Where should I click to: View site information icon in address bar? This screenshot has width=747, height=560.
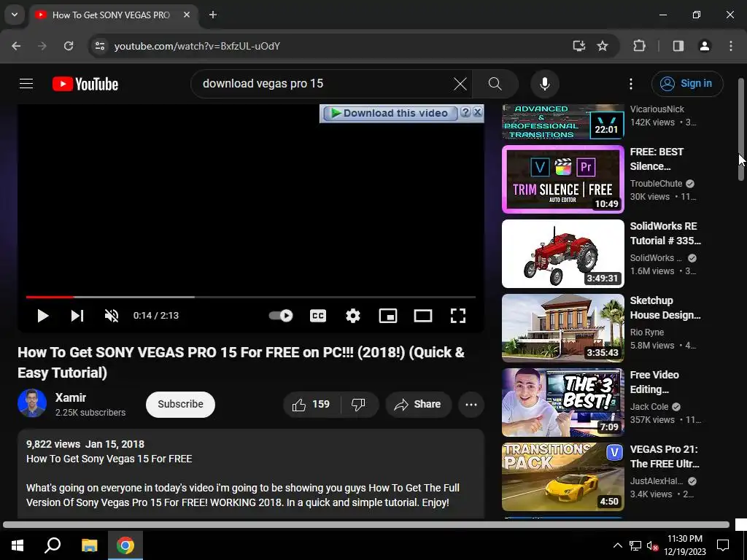(x=99, y=46)
